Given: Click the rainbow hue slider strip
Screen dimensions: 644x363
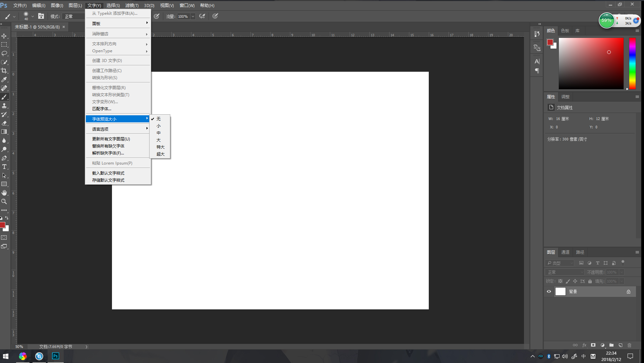Looking at the screenshot, I should [x=632, y=63].
